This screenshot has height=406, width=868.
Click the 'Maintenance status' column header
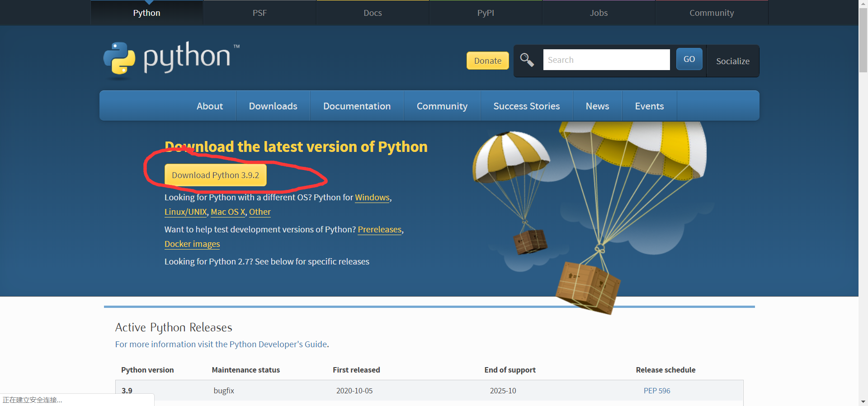(246, 370)
